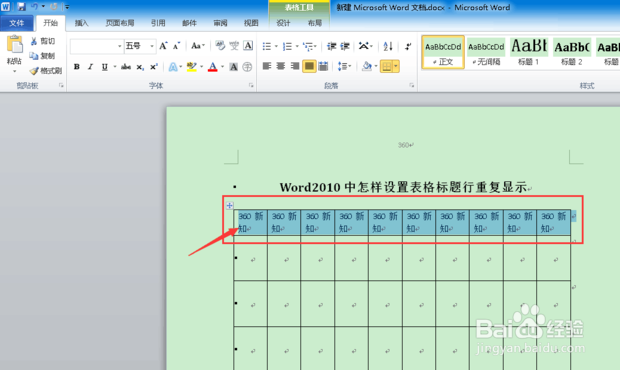The image size is (620, 370).
Task: Click the Bullets list icon
Action: click(x=267, y=46)
